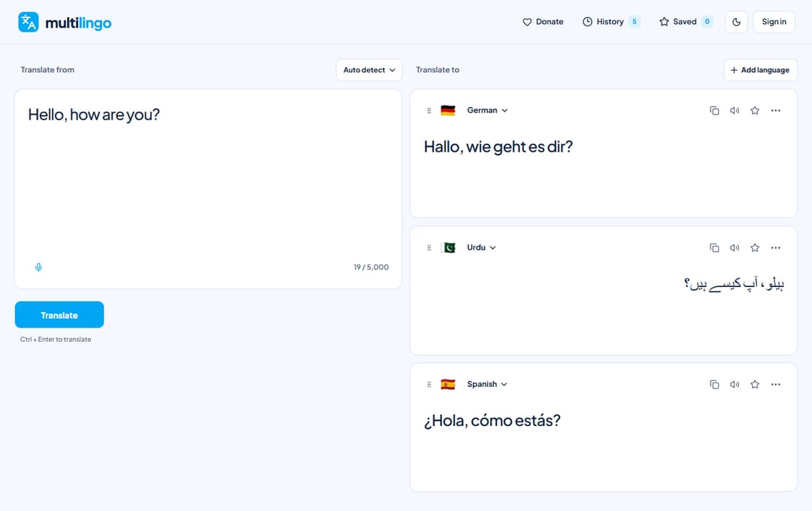Save the German translation with the star
The image size is (812, 511).
click(x=755, y=110)
